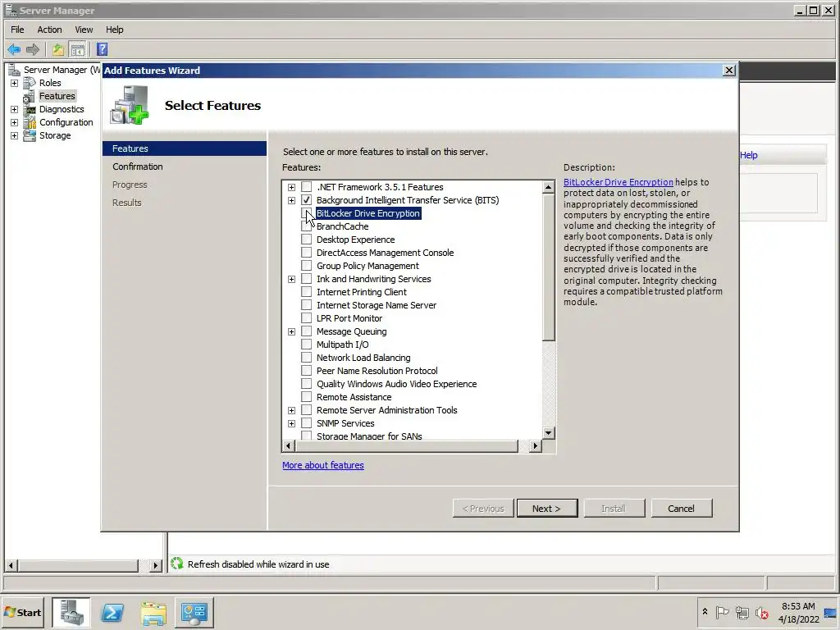Expand Storage in the console tree
The image size is (840, 630).
(15, 135)
